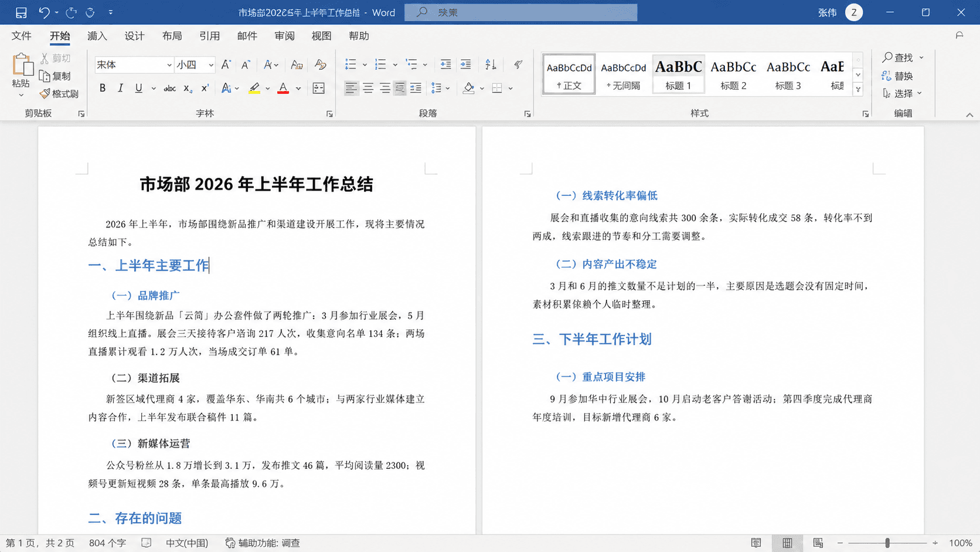Click the zoom slider handle
This screenshot has height=552, width=980.
coord(887,543)
